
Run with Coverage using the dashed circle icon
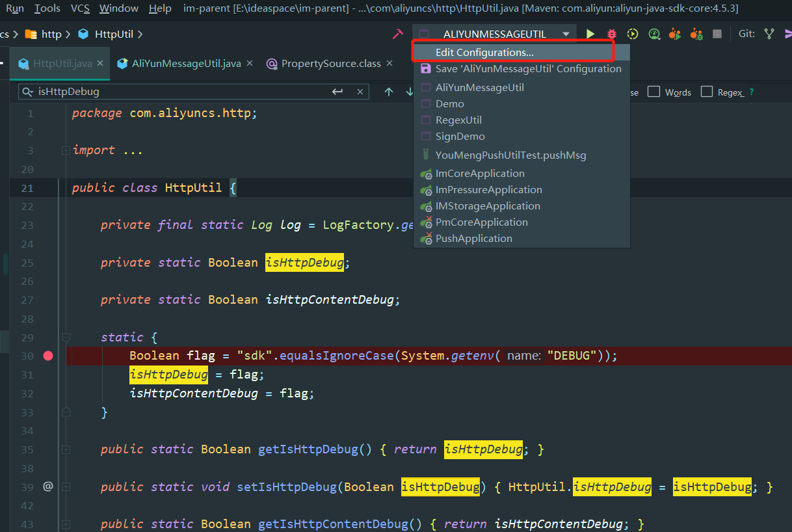631,33
